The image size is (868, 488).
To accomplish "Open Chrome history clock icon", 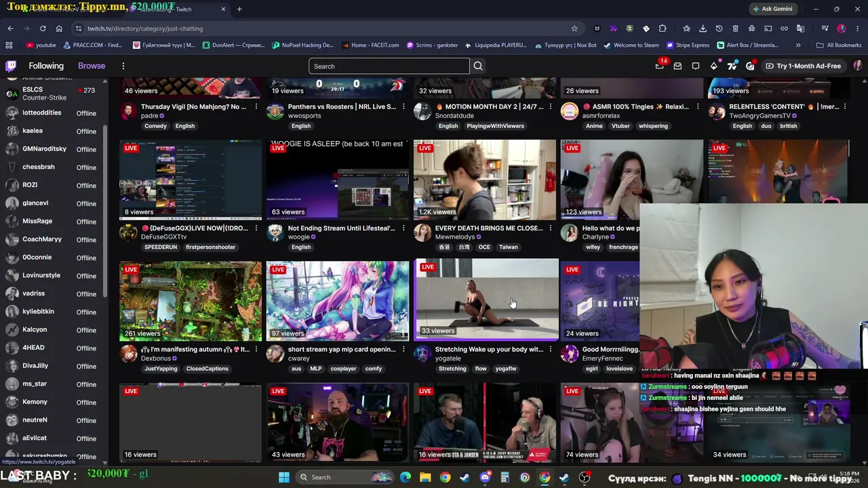I will point(719,28).
